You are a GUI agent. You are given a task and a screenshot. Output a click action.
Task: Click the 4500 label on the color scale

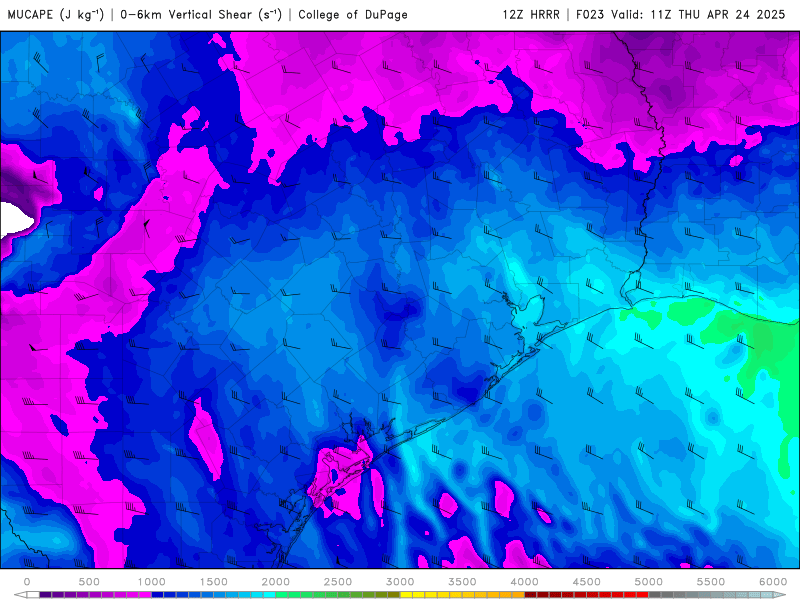pyautogui.click(x=587, y=582)
